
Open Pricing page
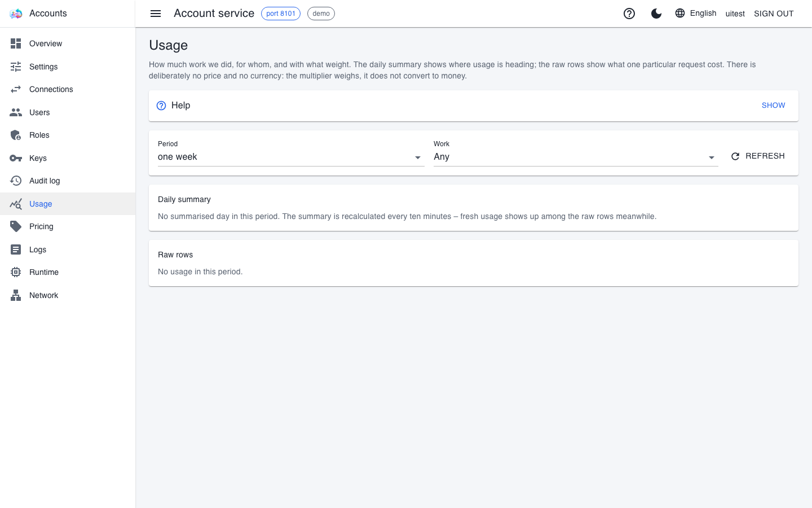[x=68, y=226]
